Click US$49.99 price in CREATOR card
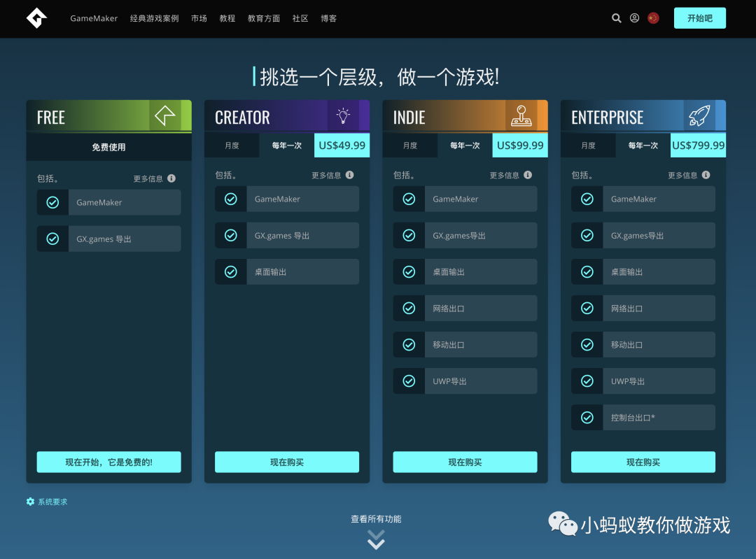 [x=342, y=146]
